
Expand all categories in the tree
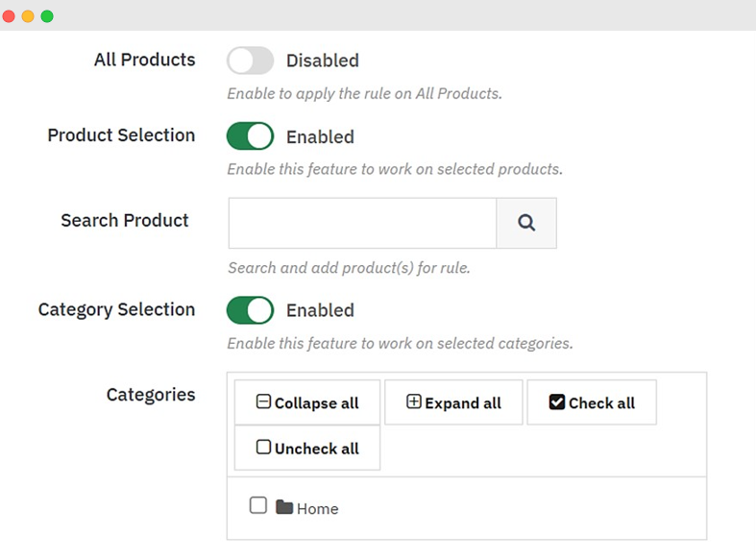454,403
